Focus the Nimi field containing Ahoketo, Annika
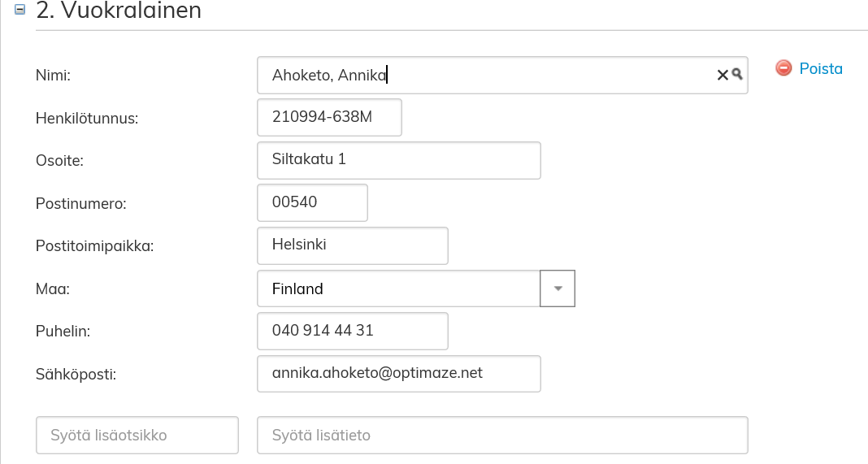The height and width of the screenshot is (464, 868). coord(488,76)
